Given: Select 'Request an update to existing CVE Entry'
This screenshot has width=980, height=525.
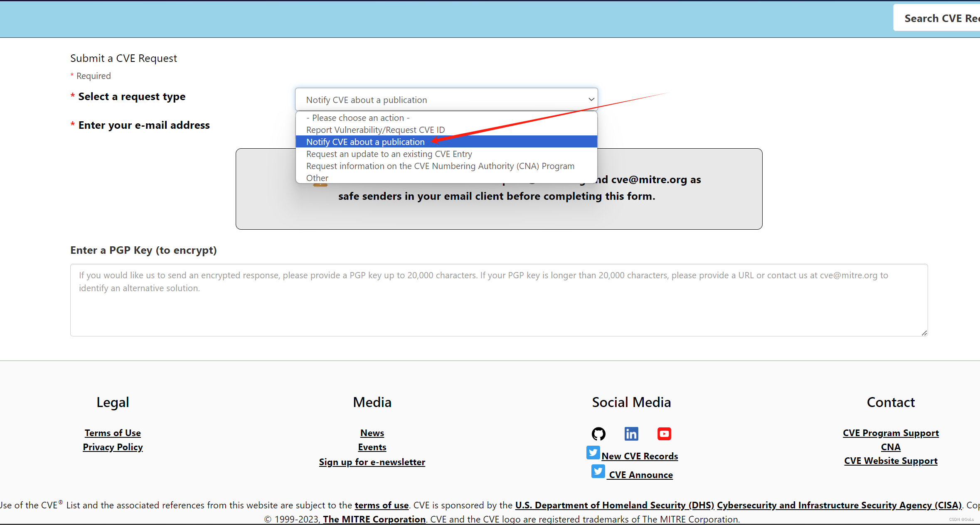Looking at the screenshot, I should (389, 154).
